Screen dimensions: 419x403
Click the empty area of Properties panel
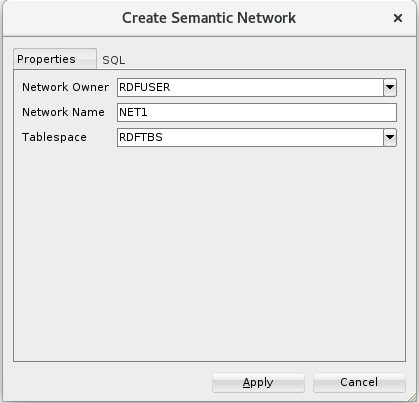[209, 253]
